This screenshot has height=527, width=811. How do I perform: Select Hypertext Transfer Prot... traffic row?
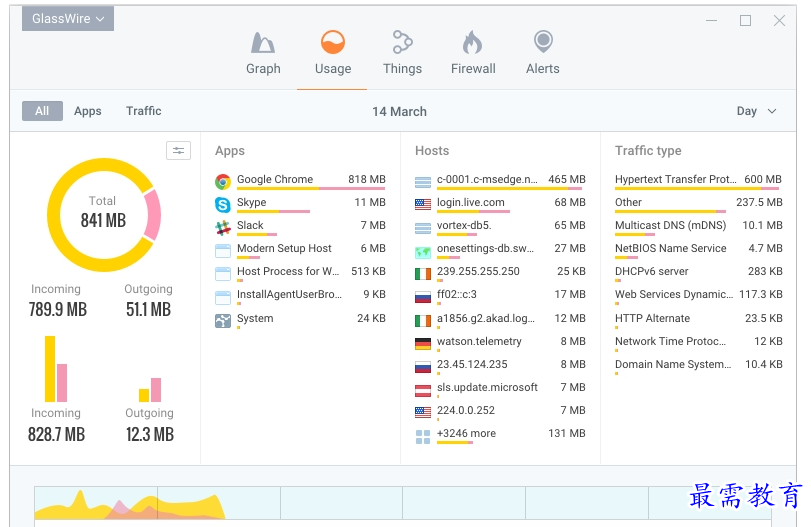click(x=698, y=182)
